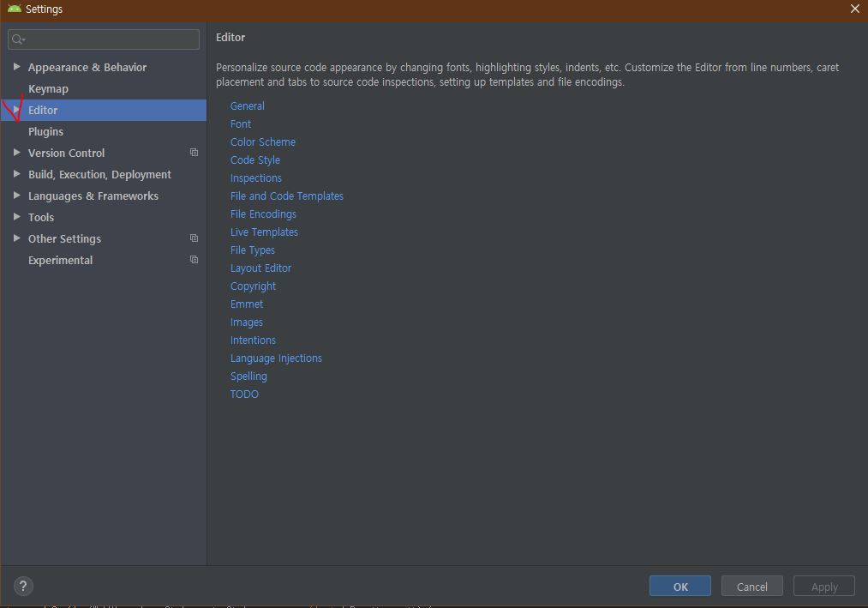
Task: Open the Color Scheme link
Action: coord(263,141)
